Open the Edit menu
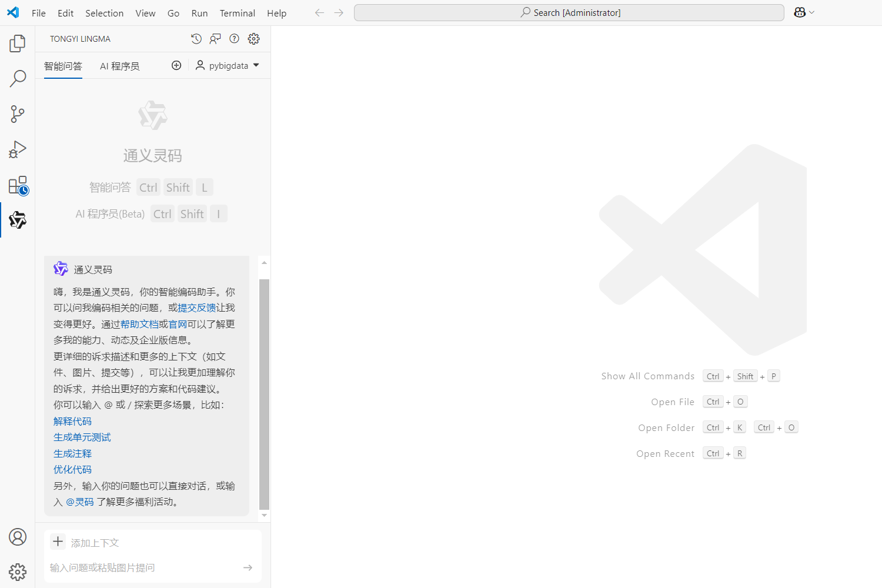882x588 pixels. [66, 13]
